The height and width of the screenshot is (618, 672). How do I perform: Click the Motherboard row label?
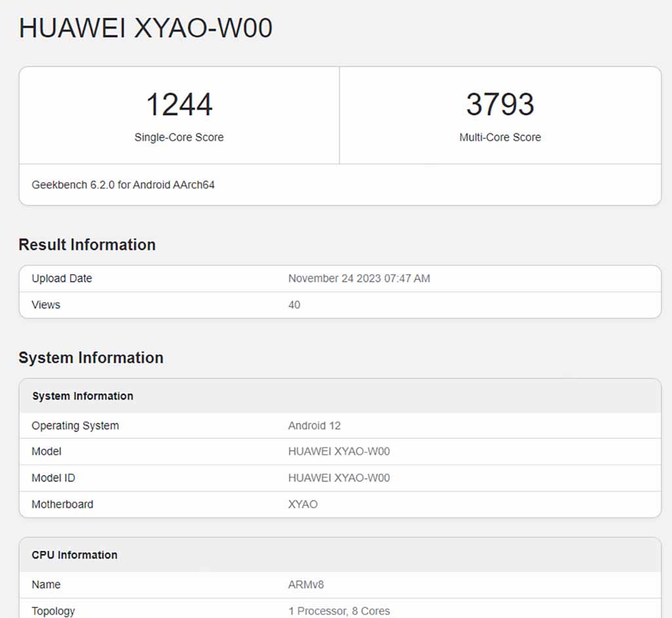click(62, 505)
